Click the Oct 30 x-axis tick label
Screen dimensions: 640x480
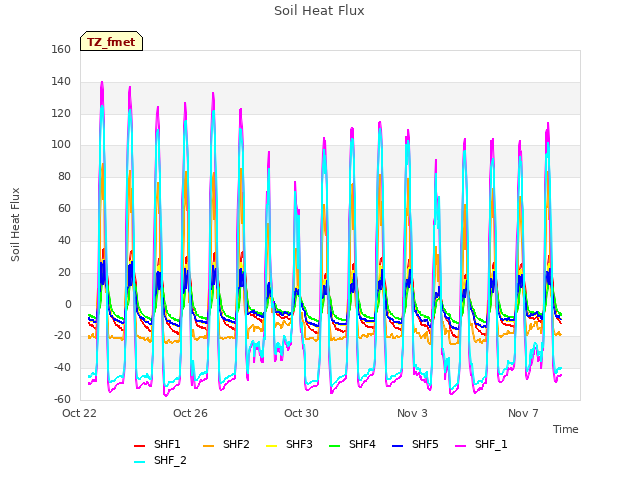(301, 413)
